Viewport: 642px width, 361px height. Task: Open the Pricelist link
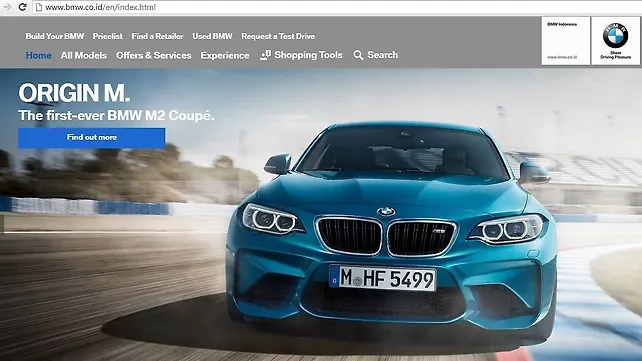108,36
